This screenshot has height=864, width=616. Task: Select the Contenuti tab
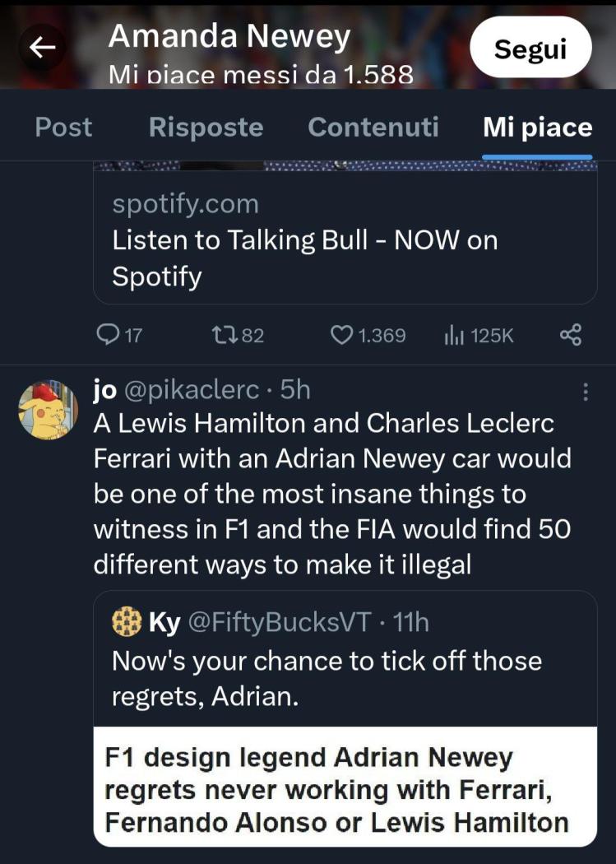373,128
